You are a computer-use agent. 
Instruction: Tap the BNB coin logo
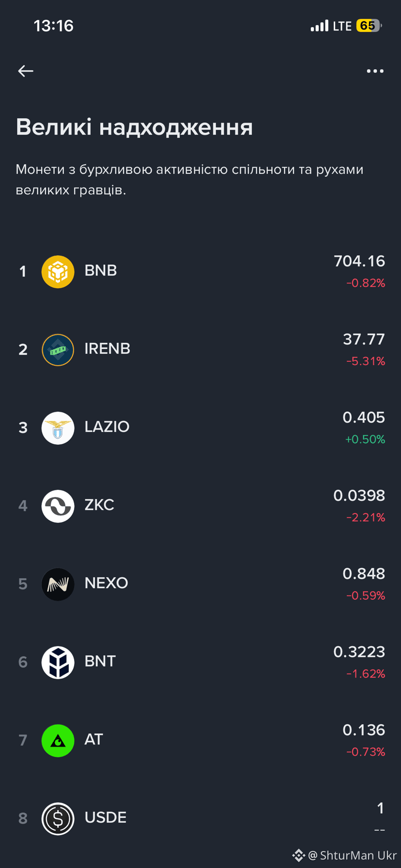tap(58, 272)
